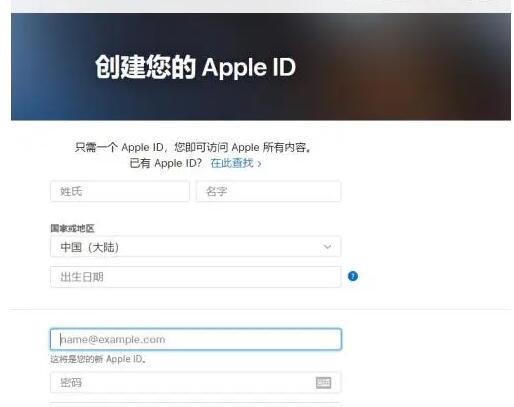
Task: Click the 密码 password field
Action: pyautogui.click(x=196, y=382)
